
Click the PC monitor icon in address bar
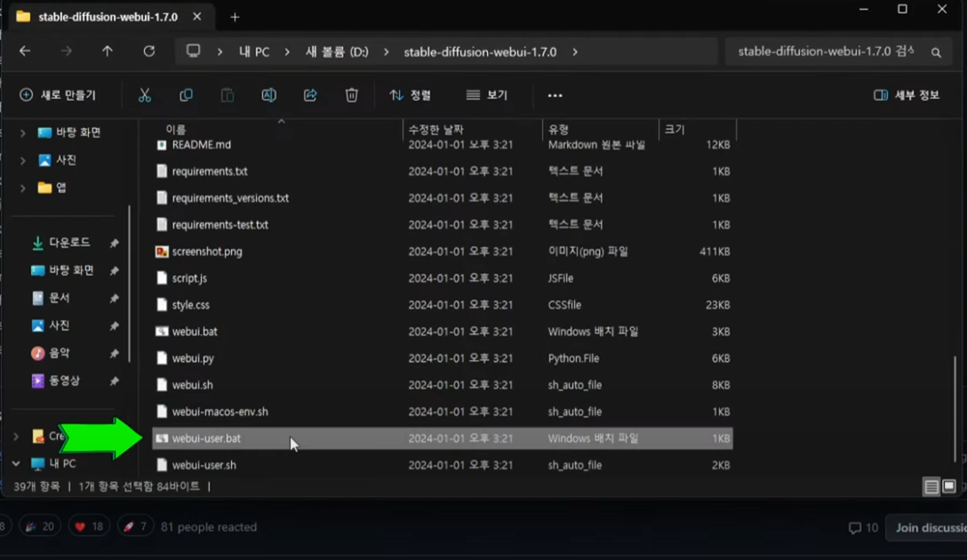pos(193,51)
